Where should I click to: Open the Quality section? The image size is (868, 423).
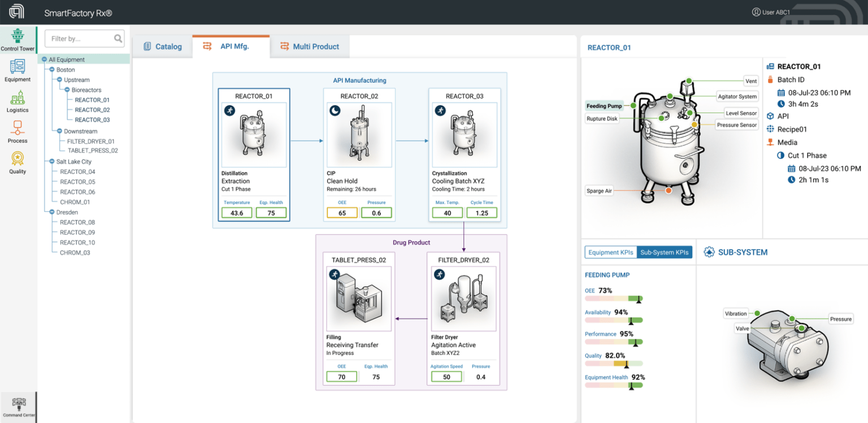(18, 162)
